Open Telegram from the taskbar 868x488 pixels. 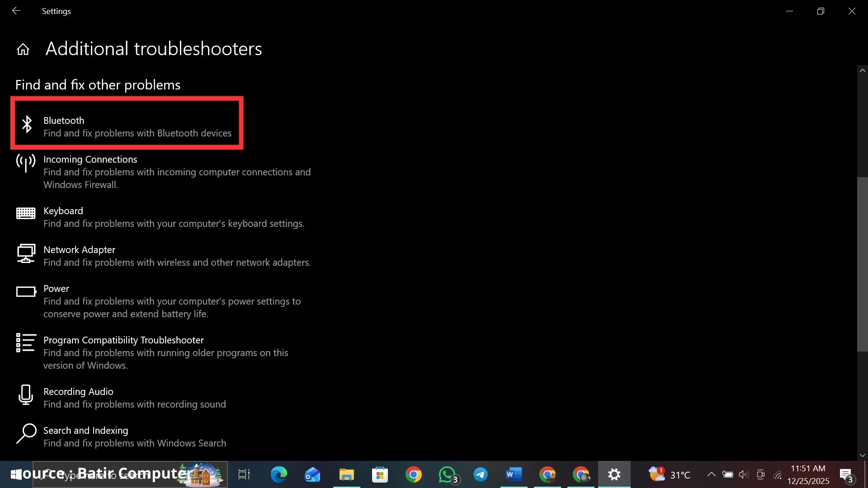[x=481, y=474]
